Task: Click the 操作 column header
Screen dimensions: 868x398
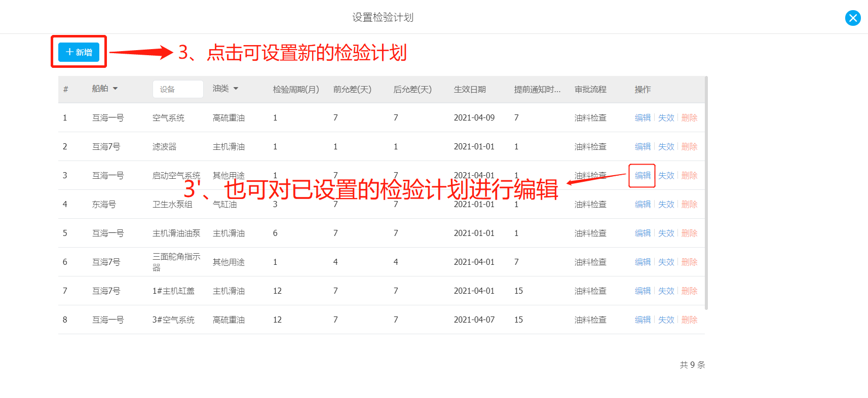Action: [643, 89]
